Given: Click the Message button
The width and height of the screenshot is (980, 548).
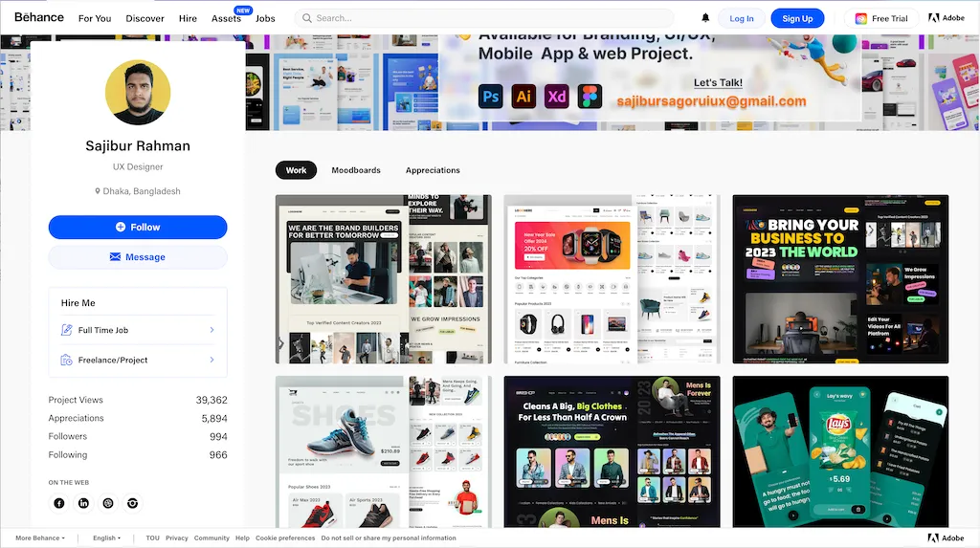Looking at the screenshot, I should (x=138, y=257).
